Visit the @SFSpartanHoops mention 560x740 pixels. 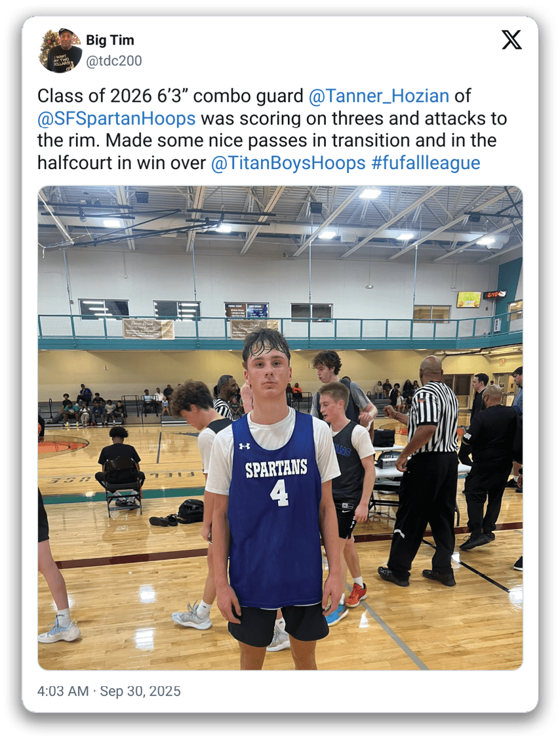pyautogui.click(x=116, y=118)
